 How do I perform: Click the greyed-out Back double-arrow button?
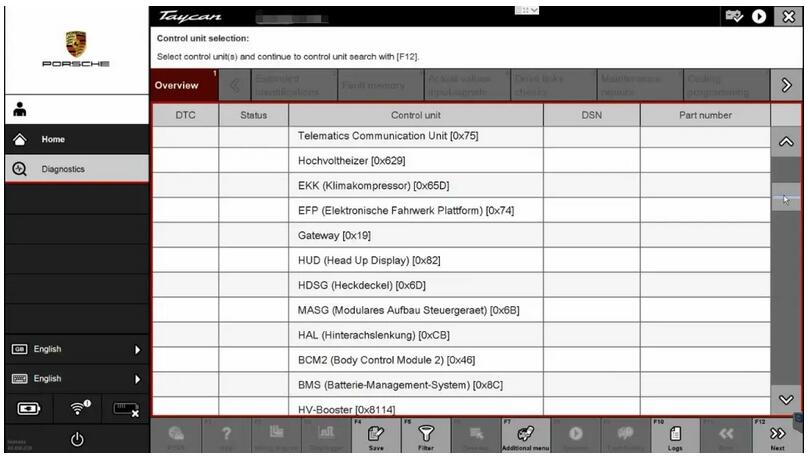pyautogui.click(x=726, y=436)
